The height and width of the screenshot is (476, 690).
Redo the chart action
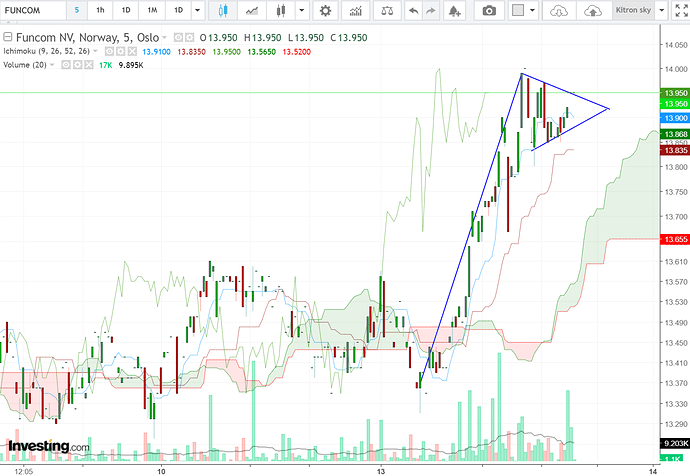tap(431, 10)
